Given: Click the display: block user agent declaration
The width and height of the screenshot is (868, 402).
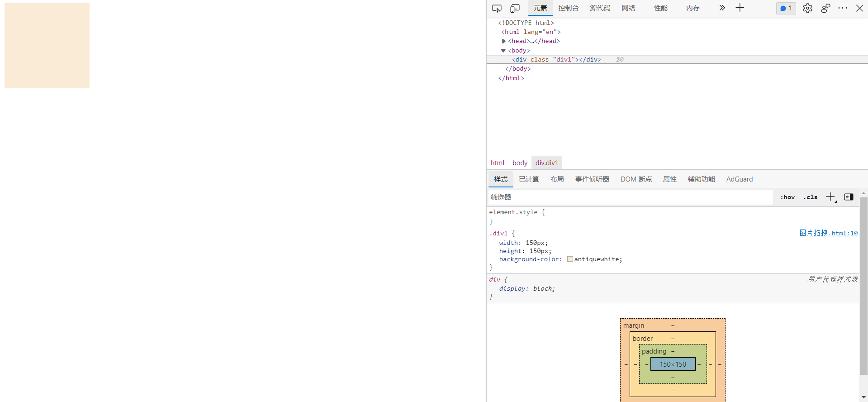Looking at the screenshot, I should point(527,289).
